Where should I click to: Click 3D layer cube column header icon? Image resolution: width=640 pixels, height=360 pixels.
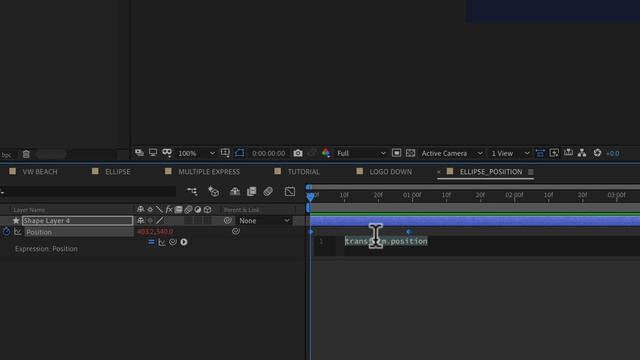pyautogui.click(x=207, y=209)
